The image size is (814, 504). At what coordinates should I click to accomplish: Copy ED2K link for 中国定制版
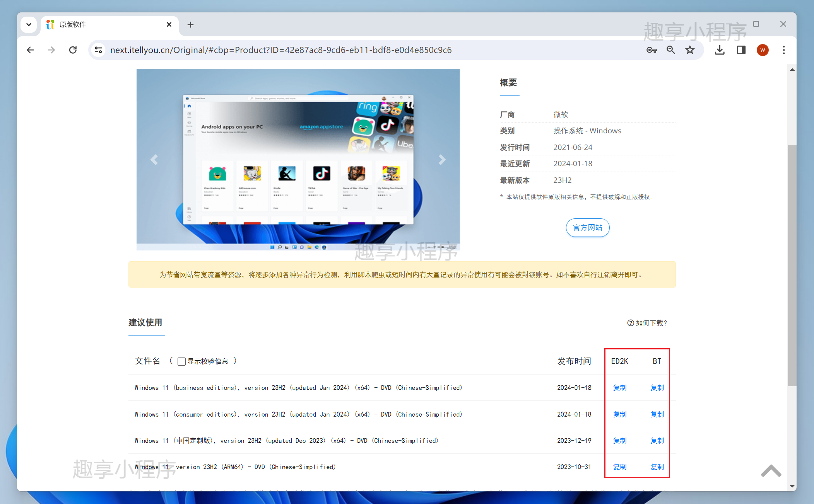[620, 441]
